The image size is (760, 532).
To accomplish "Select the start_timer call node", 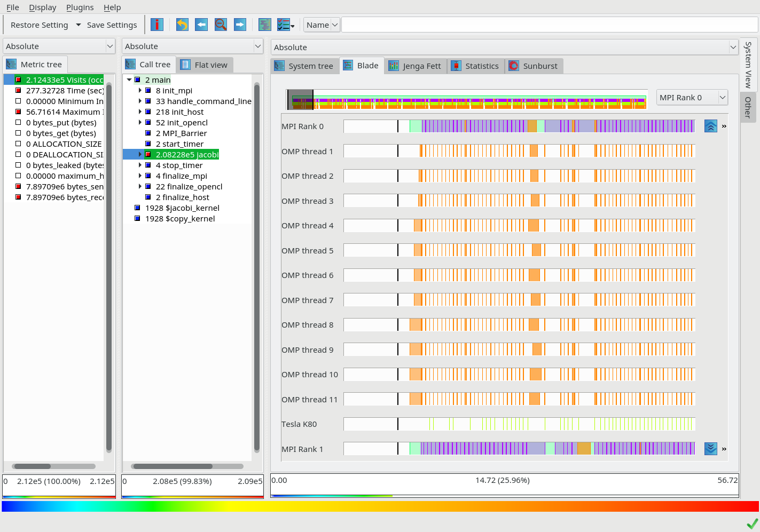I will (x=179, y=144).
